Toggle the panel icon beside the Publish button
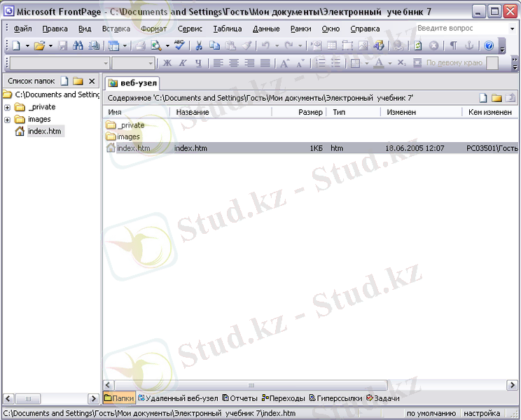The height and width of the screenshot is (420, 521). 113,45
